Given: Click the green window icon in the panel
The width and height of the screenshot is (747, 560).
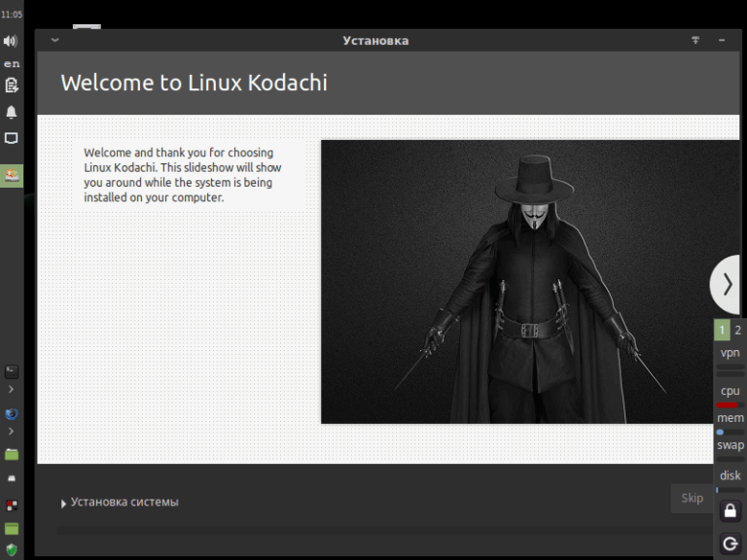Looking at the screenshot, I should [x=12, y=529].
